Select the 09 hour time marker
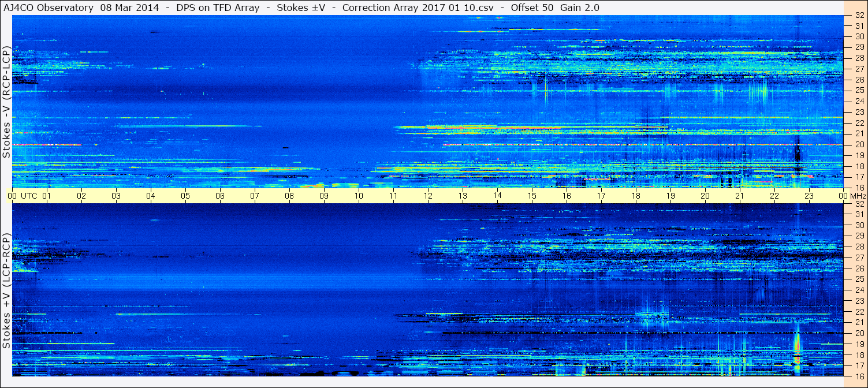Screen dimensions: 868x388 pyautogui.click(x=324, y=196)
